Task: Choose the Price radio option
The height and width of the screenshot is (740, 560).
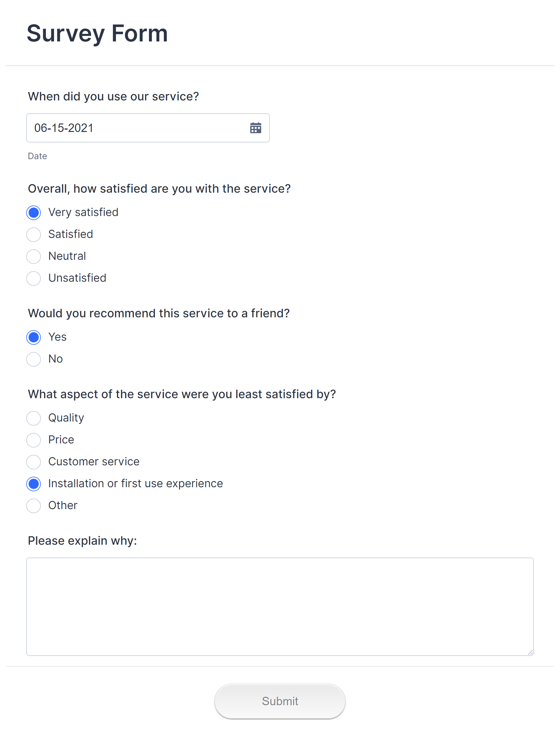Action: pyautogui.click(x=34, y=440)
